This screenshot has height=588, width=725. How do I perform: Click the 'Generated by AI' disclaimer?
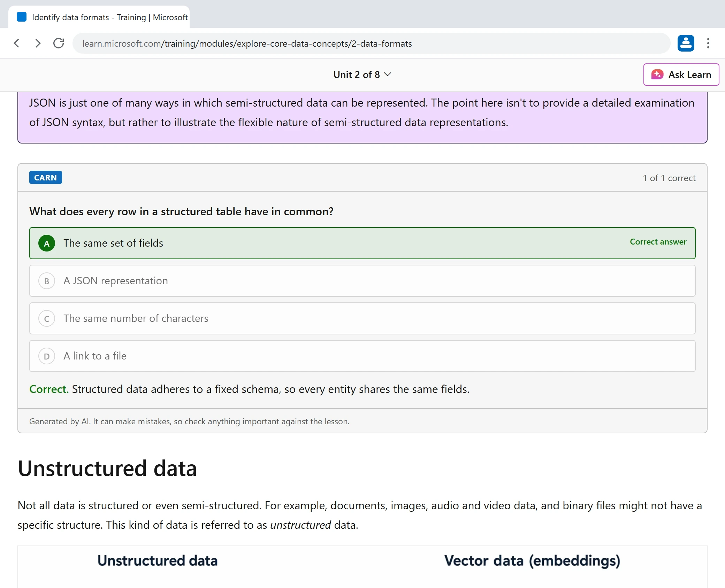[x=189, y=421]
